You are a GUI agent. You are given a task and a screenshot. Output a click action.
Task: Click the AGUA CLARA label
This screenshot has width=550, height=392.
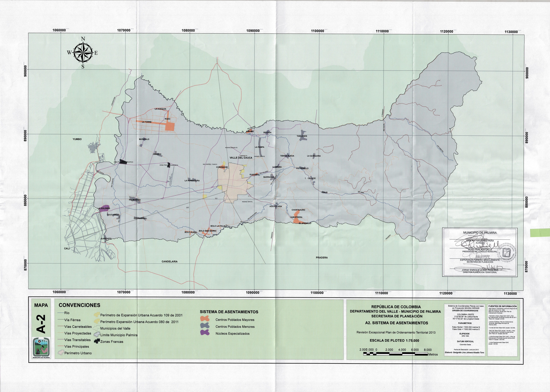tap(276, 206)
